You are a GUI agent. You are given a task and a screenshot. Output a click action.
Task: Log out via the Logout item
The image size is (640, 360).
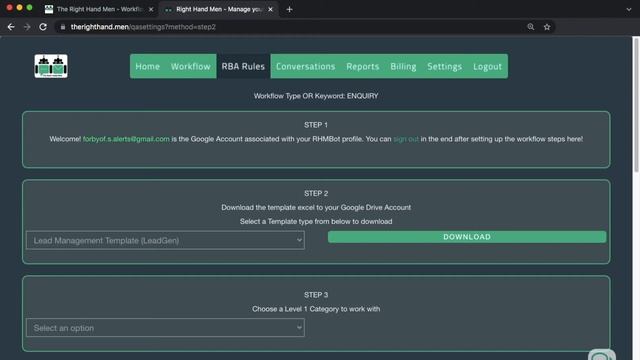coord(487,66)
